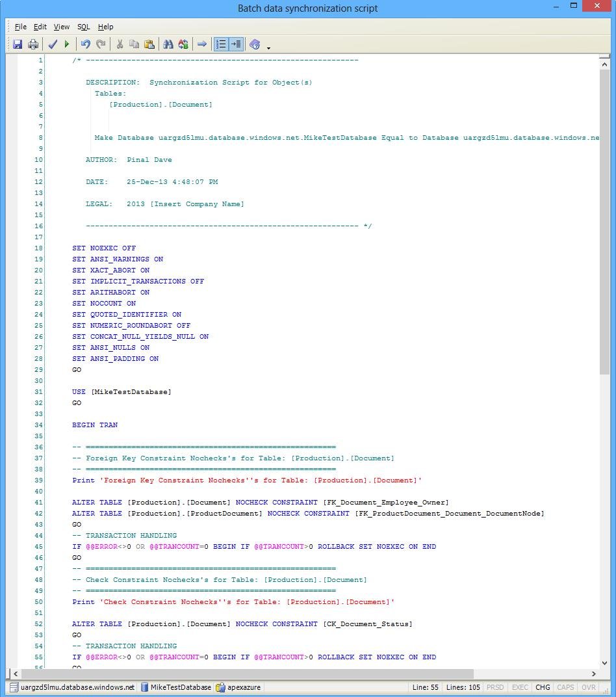The height and width of the screenshot is (697, 616).
Task: Click the Go to line arrow icon
Action: (x=202, y=44)
